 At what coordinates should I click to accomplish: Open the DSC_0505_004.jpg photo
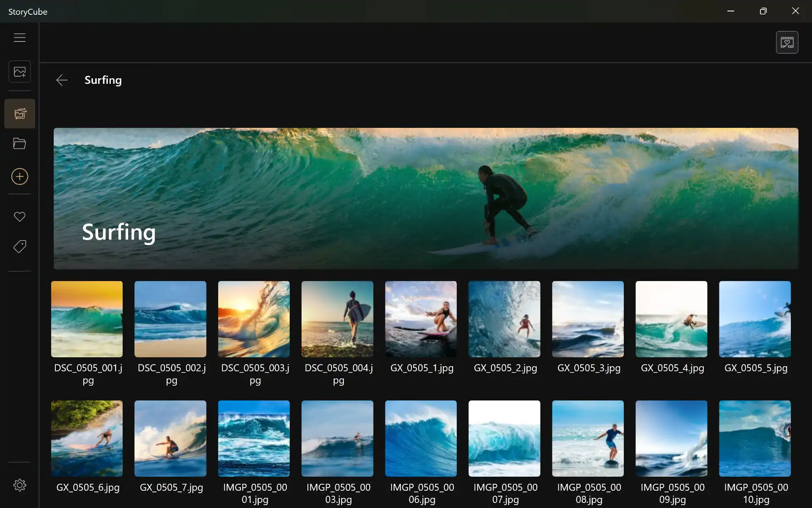(337, 319)
